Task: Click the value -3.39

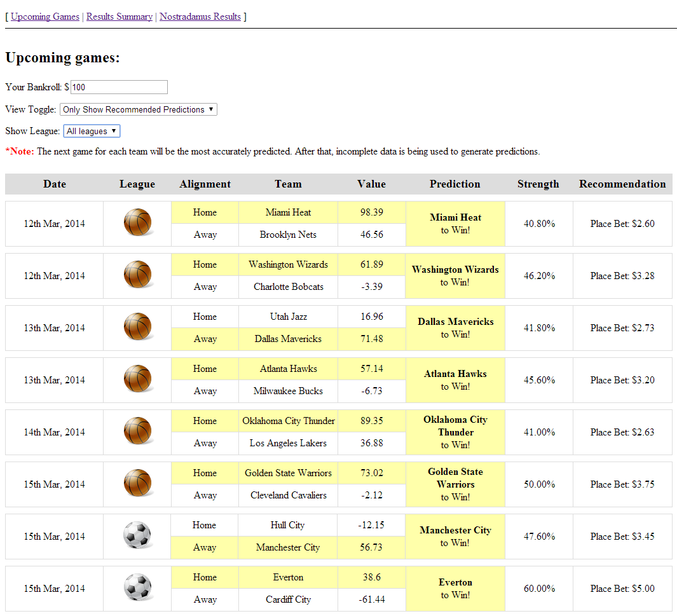Action: tap(372, 287)
